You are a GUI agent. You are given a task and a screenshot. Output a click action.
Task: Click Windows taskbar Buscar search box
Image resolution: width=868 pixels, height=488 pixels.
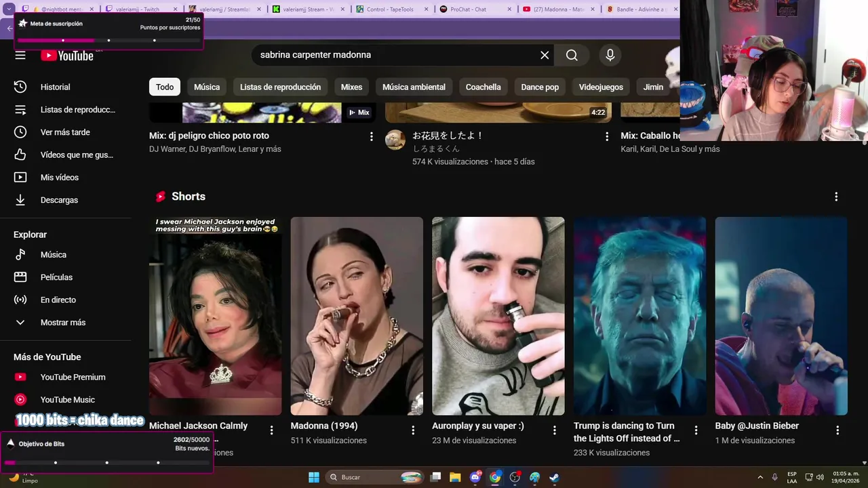[375, 477]
